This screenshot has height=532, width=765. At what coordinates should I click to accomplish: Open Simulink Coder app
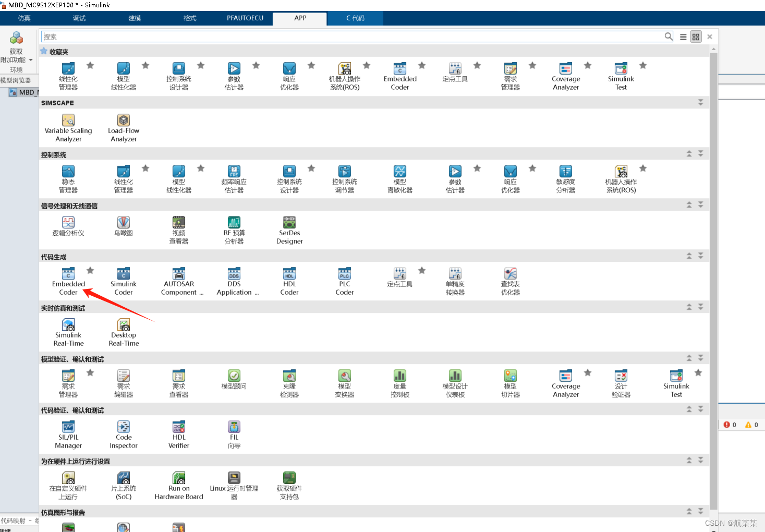(x=124, y=281)
